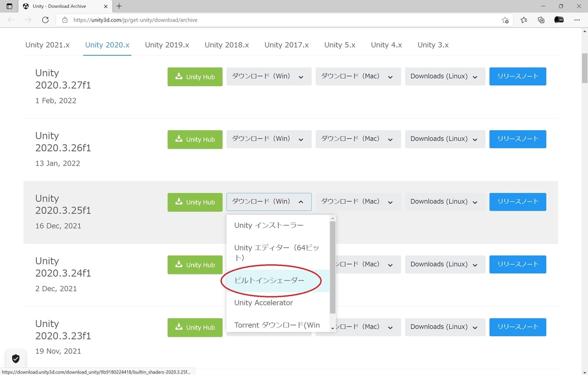Screen dimensions: 588x375
Task: Click Unity Hub button for 2020.3.27f1
Action: pyautogui.click(x=195, y=77)
